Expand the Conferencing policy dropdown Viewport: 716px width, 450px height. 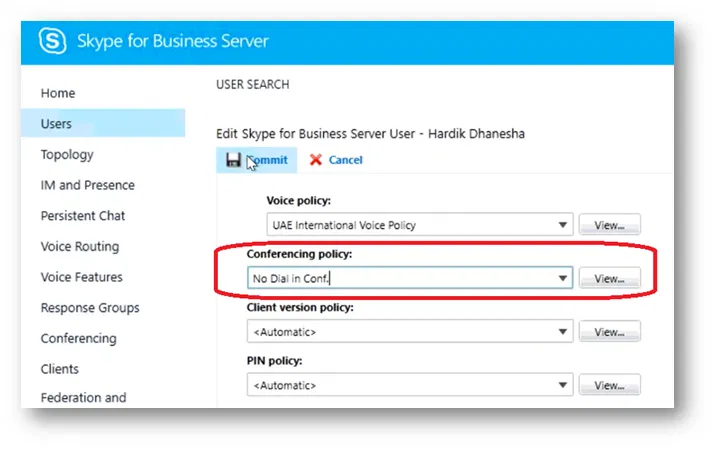click(410, 278)
